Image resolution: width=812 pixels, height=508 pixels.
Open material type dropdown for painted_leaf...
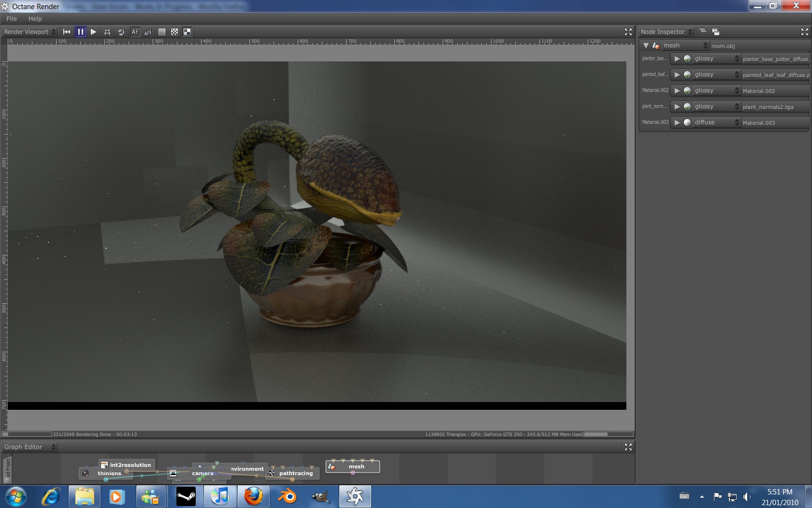(716, 75)
